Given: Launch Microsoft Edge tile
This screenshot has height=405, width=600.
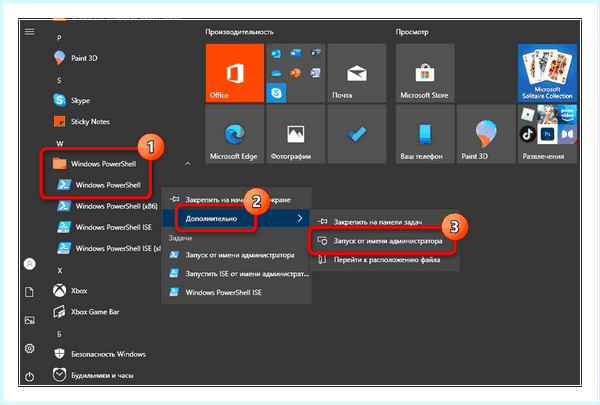Looking at the screenshot, I should 235,134.
